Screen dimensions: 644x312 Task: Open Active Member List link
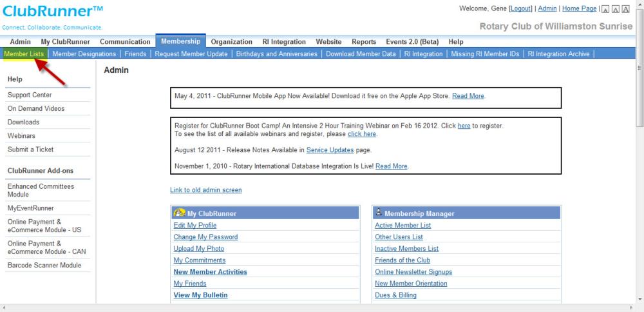[x=403, y=225]
